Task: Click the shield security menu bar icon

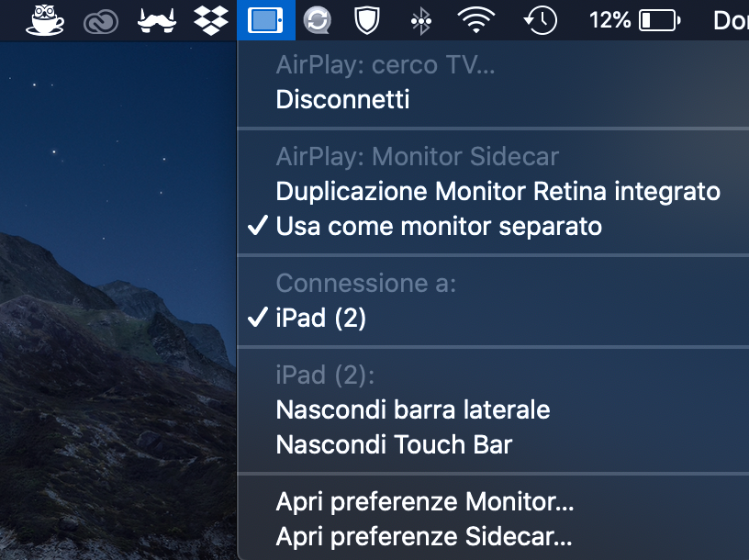Action: 367,20
